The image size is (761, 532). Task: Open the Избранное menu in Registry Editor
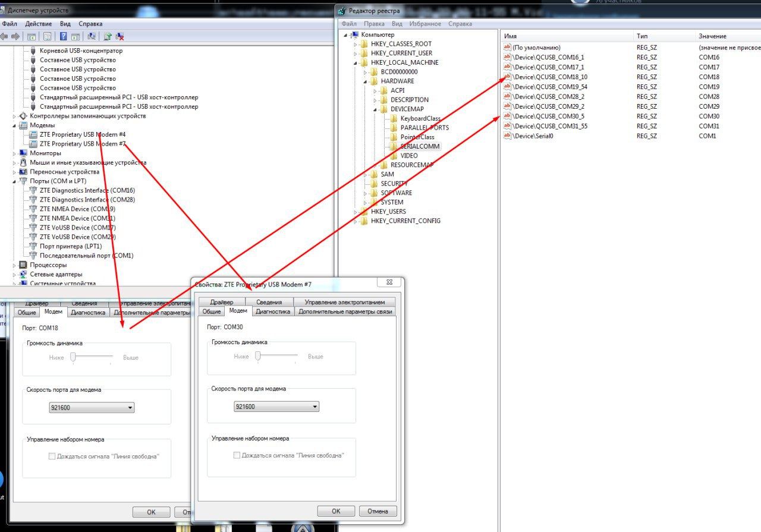424,24
